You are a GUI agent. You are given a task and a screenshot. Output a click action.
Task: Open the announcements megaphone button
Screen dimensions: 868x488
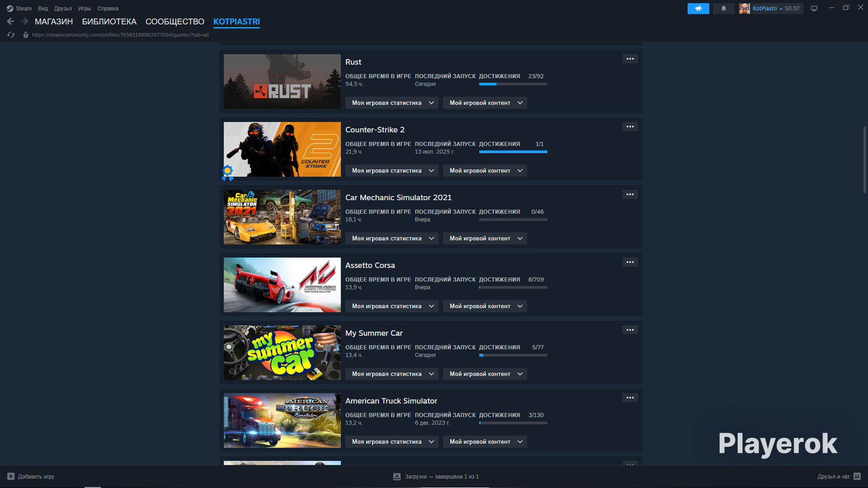click(x=698, y=8)
